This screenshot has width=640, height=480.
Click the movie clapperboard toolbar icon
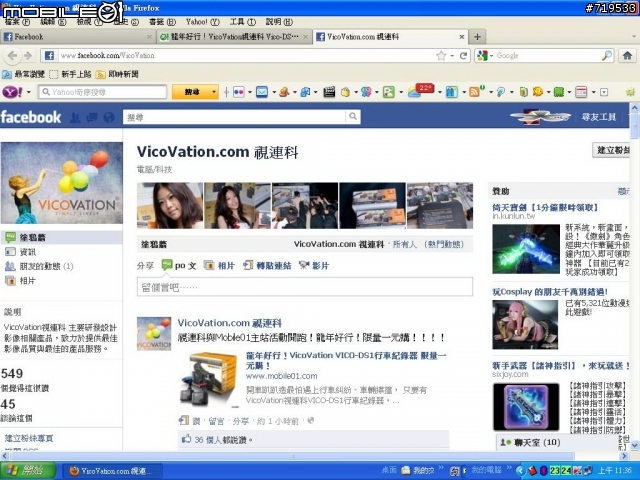coord(329,92)
